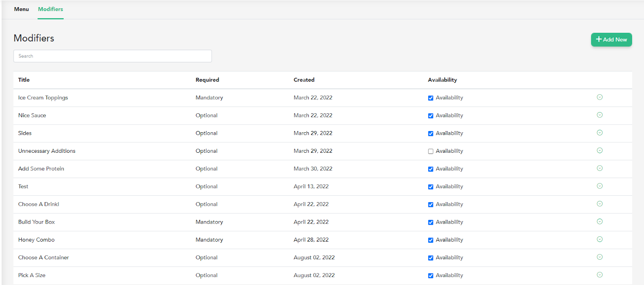Disable Availability for Build Your Box
Screen dimensions: 644x285
(431, 222)
